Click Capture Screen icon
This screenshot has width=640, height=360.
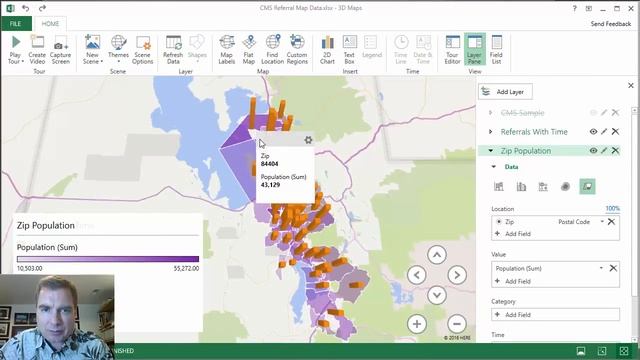60,42
